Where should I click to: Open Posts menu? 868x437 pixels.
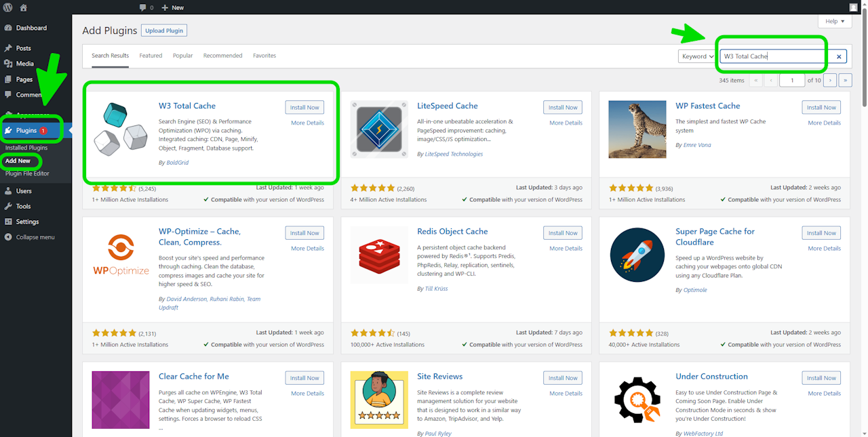[24, 48]
